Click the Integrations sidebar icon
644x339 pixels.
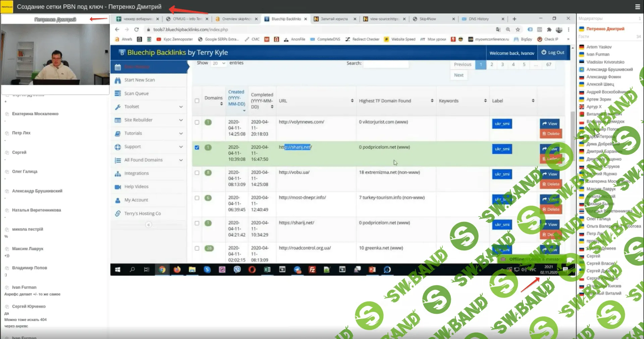[118, 174]
